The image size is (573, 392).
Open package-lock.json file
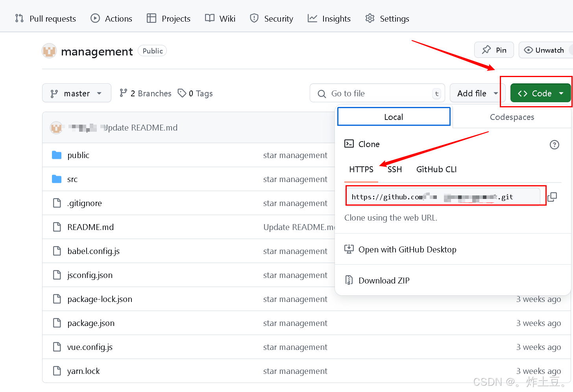[x=100, y=299]
